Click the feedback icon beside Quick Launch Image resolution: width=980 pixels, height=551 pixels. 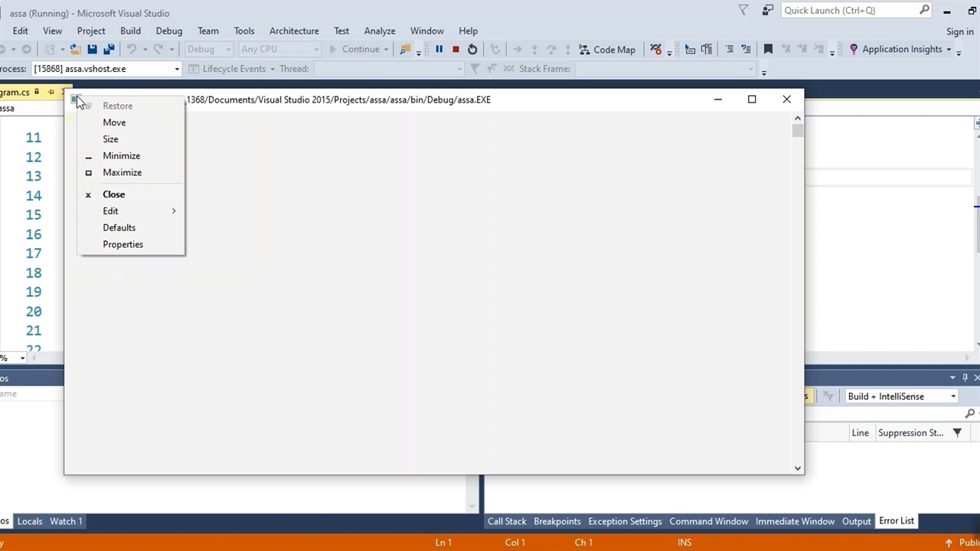[x=767, y=10]
